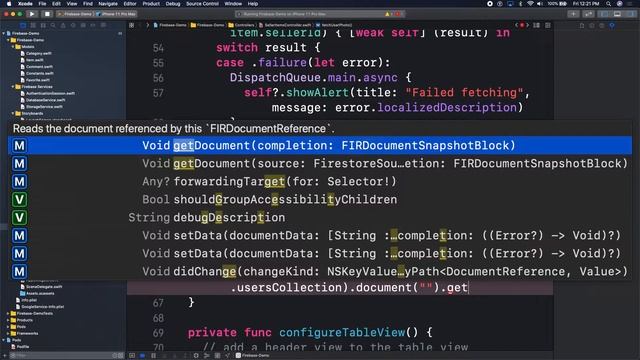Go forward with jump bar chevron
640x360 pixels.
click(x=148, y=25)
